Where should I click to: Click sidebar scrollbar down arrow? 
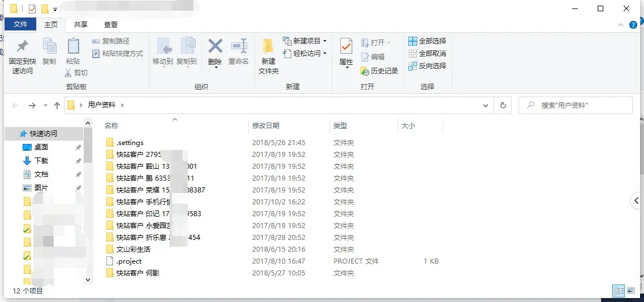88,279
